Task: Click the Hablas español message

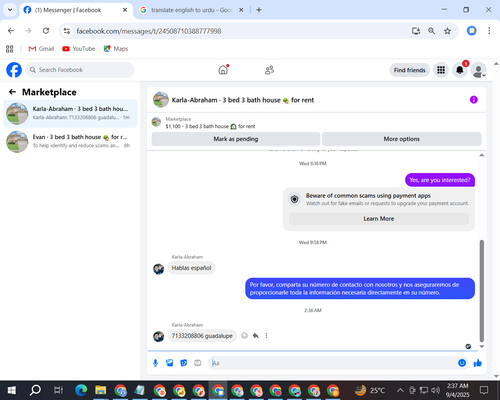Action: click(191, 268)
